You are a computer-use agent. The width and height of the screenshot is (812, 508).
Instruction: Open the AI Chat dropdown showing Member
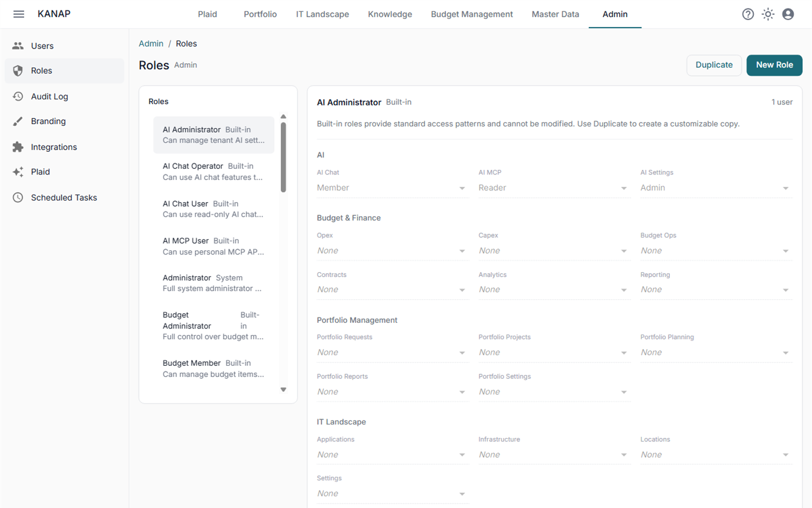pyautogui.click(x=392, y=188)
